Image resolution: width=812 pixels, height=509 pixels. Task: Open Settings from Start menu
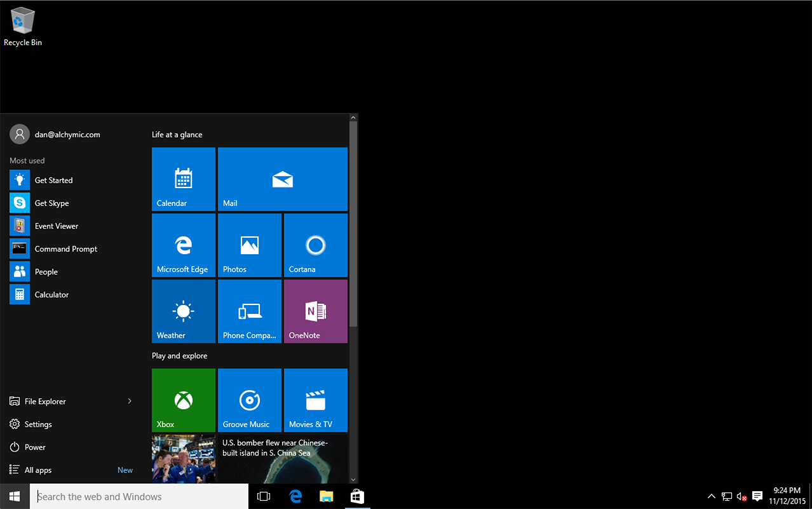pos(38,424)
